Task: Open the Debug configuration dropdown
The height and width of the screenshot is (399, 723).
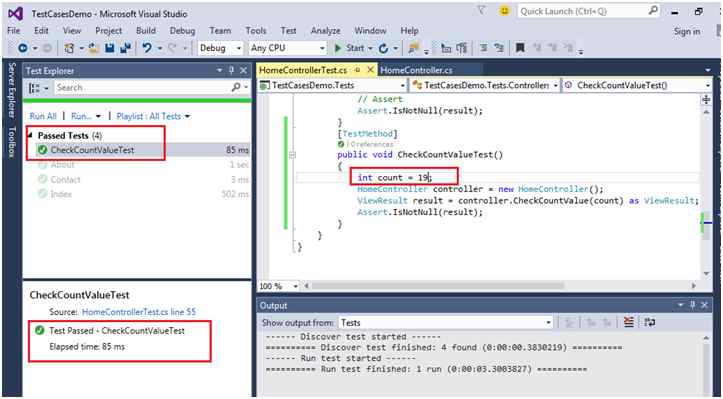Action: 220,48
